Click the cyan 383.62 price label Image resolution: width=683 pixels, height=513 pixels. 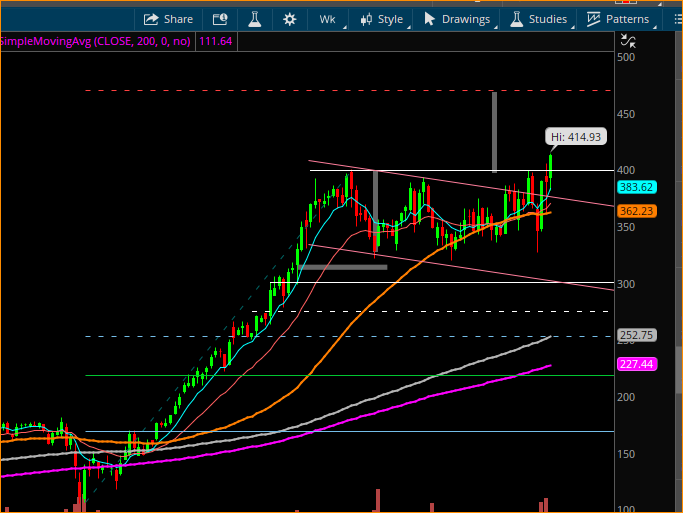point(637,187)
